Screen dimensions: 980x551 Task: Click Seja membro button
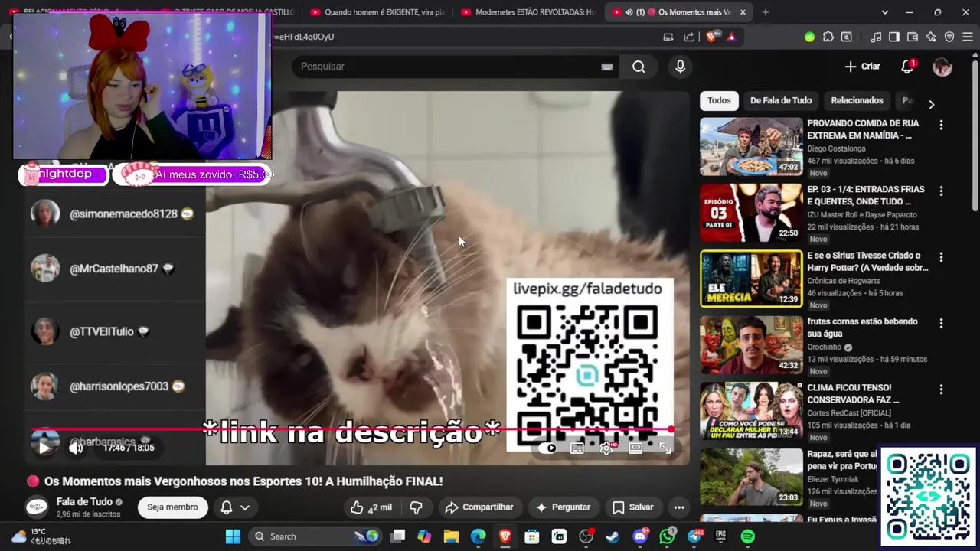172,507
